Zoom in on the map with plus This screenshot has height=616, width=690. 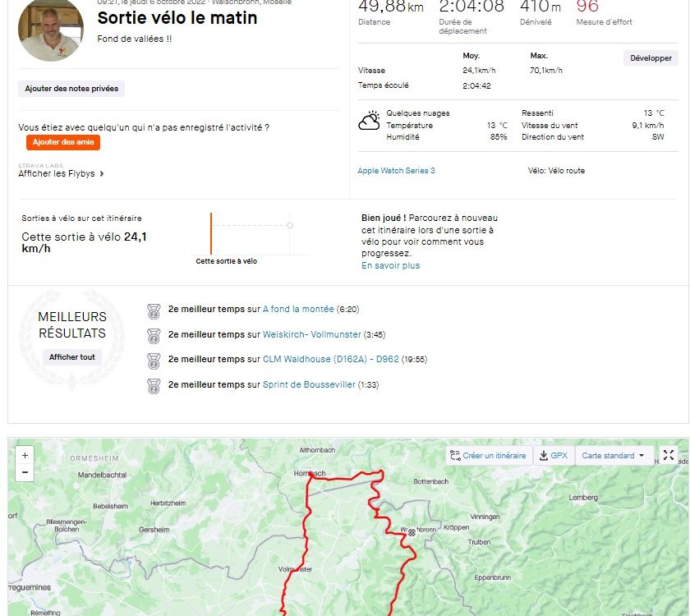(25, 455)
